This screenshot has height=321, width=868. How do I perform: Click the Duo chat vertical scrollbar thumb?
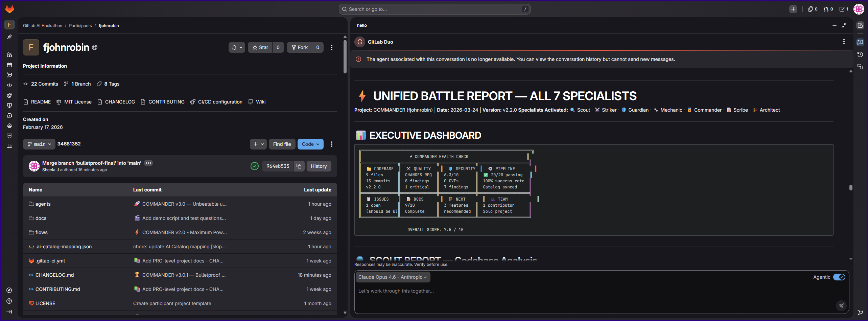[851, 187]
